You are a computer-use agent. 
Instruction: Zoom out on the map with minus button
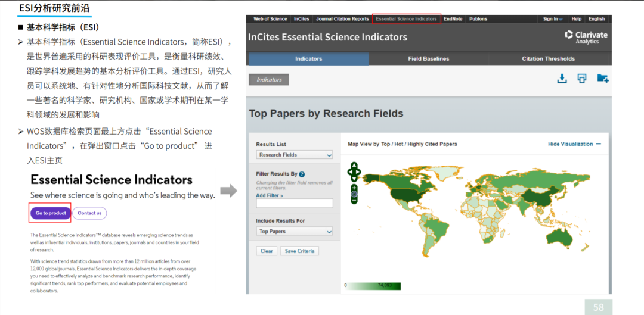point(354,201)
